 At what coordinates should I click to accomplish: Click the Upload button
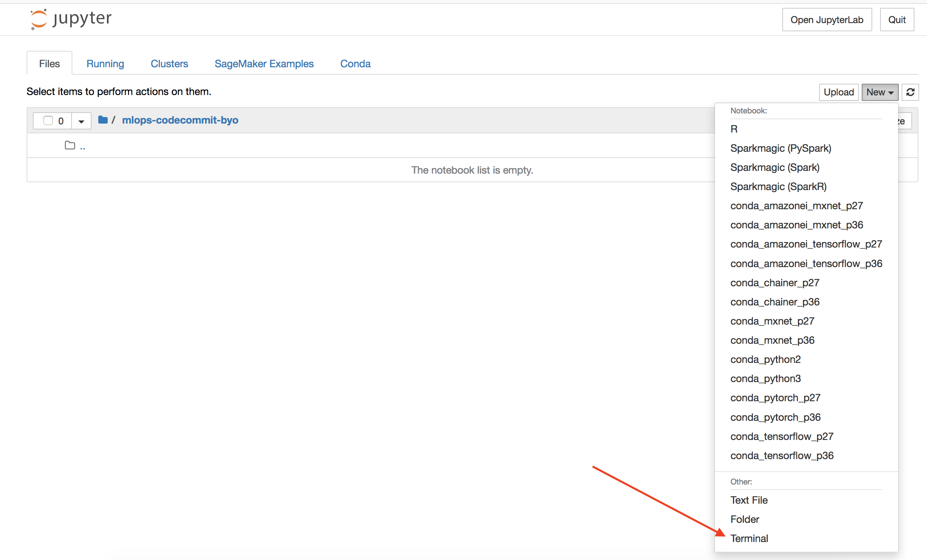click(x=839, y=92)
